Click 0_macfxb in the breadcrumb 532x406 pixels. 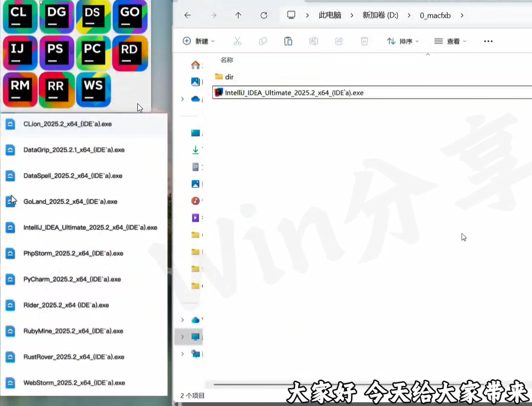click(435, 15)
